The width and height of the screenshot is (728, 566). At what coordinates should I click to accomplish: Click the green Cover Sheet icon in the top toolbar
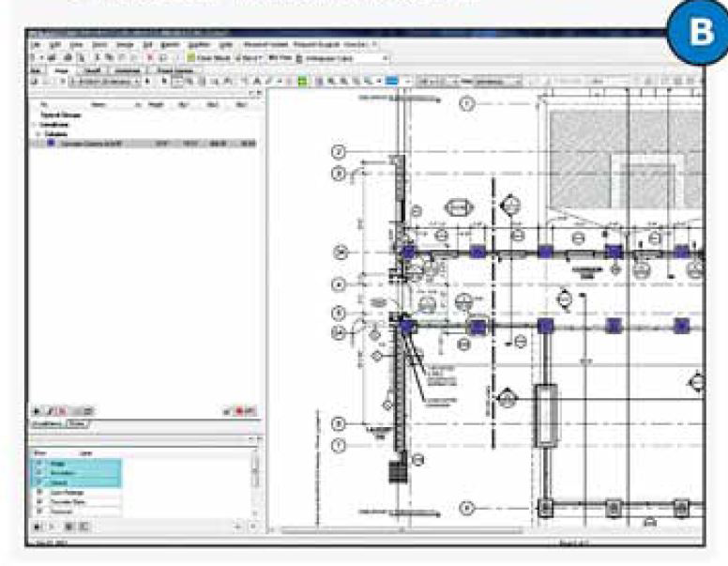pos(191,58)
